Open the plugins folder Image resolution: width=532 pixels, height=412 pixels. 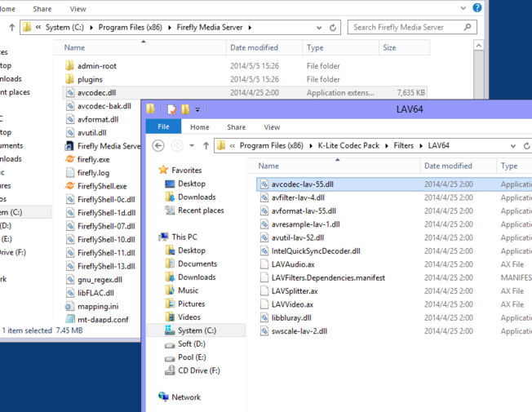click(x=90, y=79)
